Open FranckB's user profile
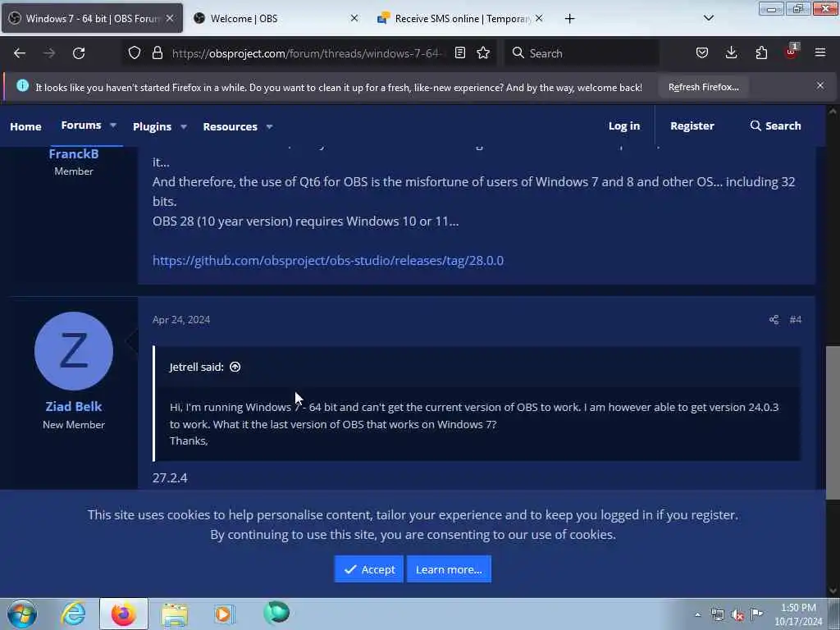Viewport: 840px width, 630px height. tap(74, 153)
